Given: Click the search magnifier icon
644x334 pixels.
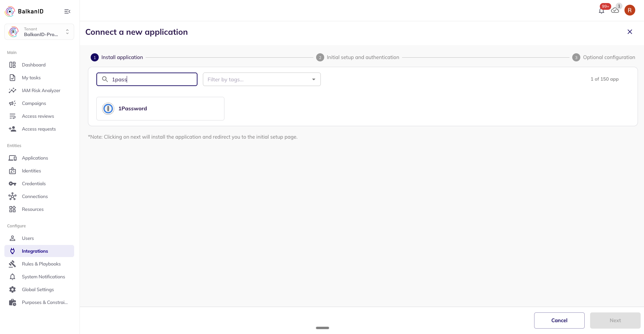Looking at the screenshot, I should point(105,79).
